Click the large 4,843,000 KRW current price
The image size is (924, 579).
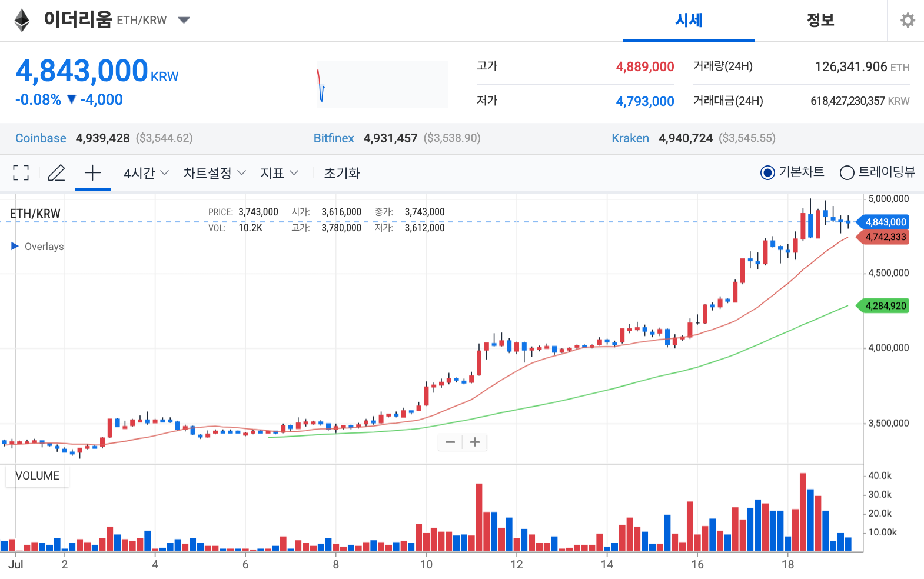[97, 71]
